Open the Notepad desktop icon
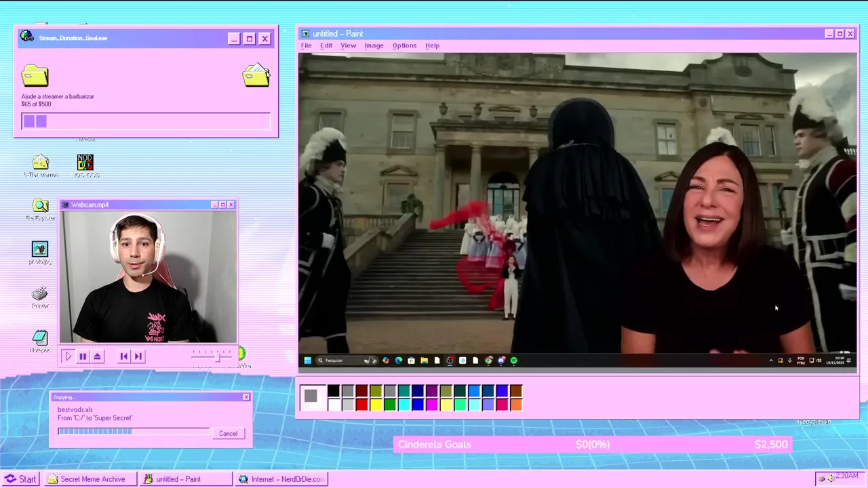Viewport: 868px width, 488px height. click(x=40, y=341)
